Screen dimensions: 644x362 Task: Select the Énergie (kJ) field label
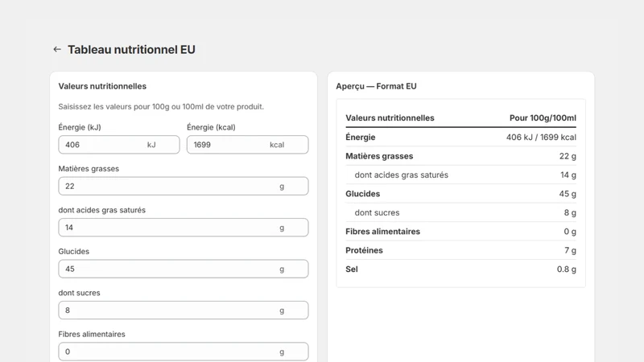(x=80, y=127)
